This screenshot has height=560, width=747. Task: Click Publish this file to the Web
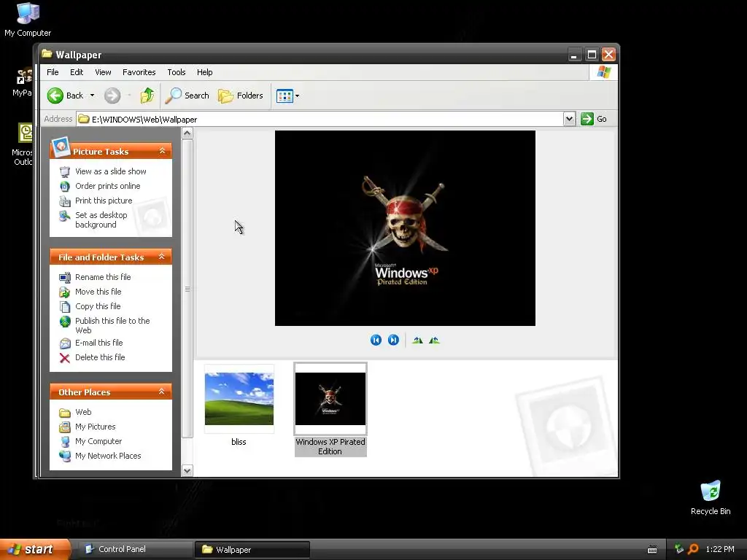pyautogui.click(x=112, y=326)
